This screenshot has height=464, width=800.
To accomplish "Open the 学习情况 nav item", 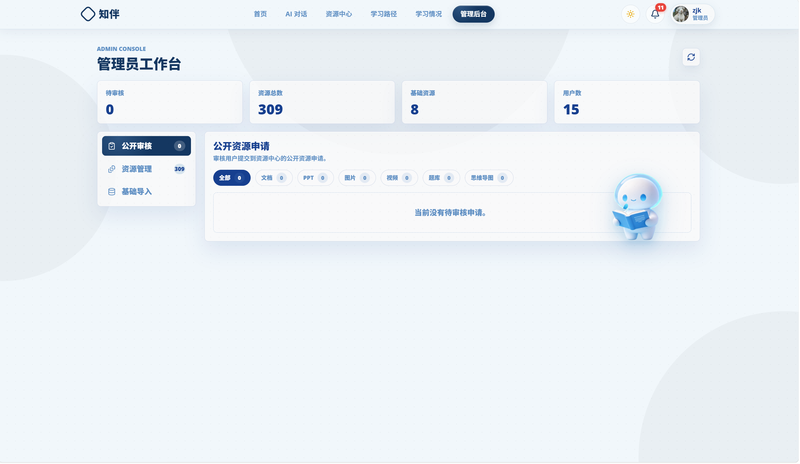I will pyautogui.click(x=429, y=14).
